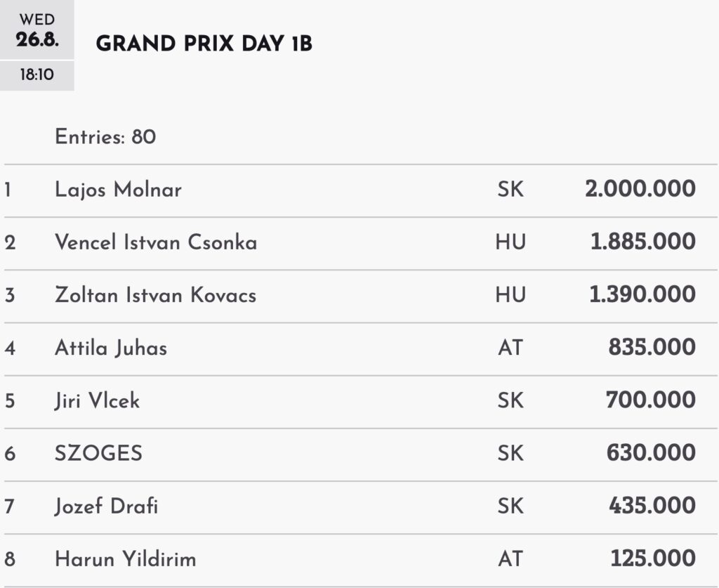Click SK country code for Lajos Molnar
Viewport: 719px width, 588px height.
point(511,189)
